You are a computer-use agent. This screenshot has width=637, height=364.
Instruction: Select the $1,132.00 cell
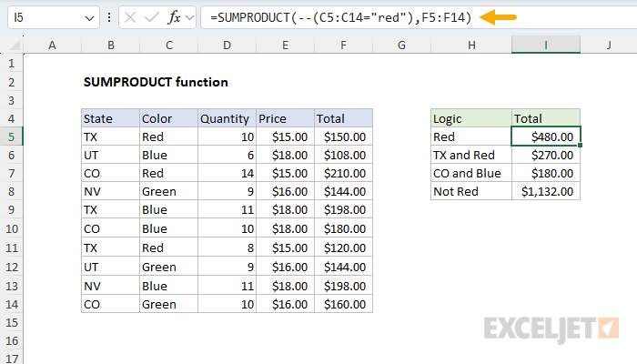tap(546, 191)
